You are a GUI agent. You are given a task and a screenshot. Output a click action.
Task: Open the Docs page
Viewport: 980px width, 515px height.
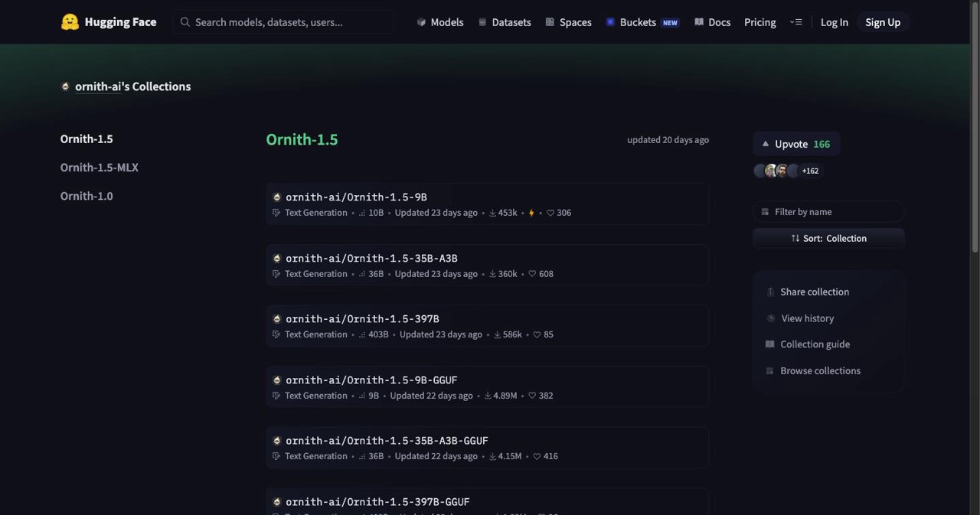712,22
